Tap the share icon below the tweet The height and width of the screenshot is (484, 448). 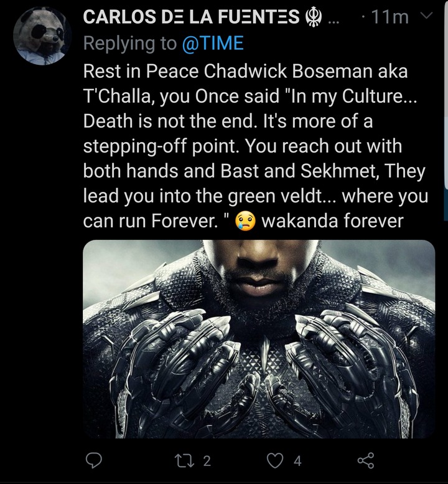[x=366, y=460]
